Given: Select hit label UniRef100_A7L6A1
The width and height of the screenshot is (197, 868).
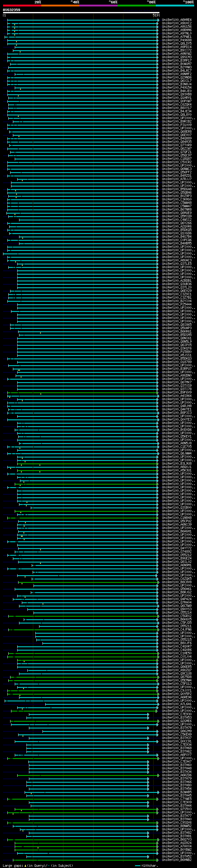Looking at the screenshot, I should tap(177, 704).
